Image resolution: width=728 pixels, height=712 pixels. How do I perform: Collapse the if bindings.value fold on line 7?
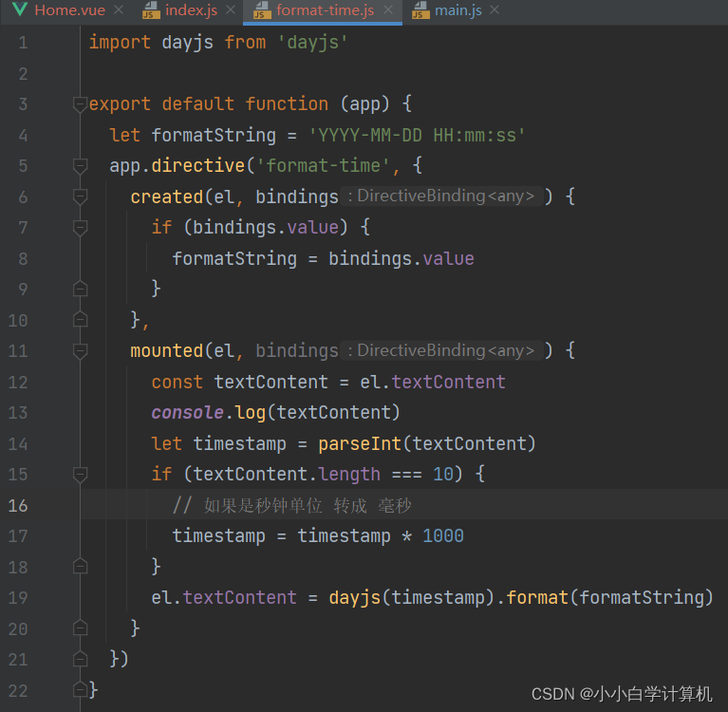coord(81,228)
